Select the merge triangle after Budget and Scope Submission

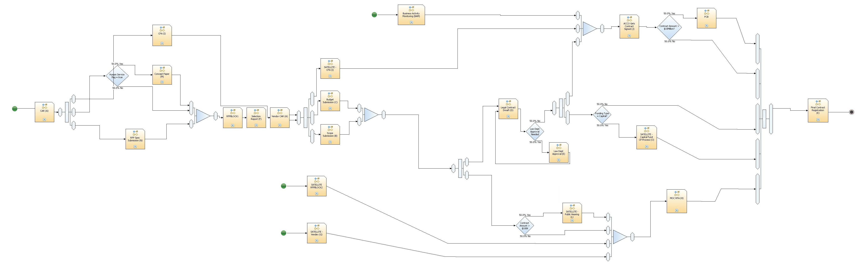click(371, 115)
